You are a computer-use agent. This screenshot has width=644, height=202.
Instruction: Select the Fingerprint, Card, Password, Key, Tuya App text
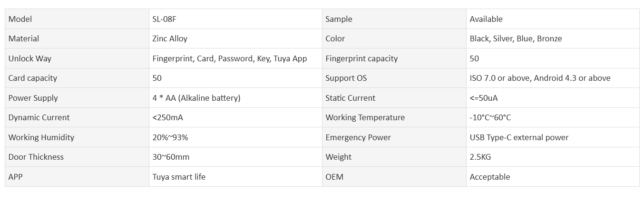pos(230,58)
